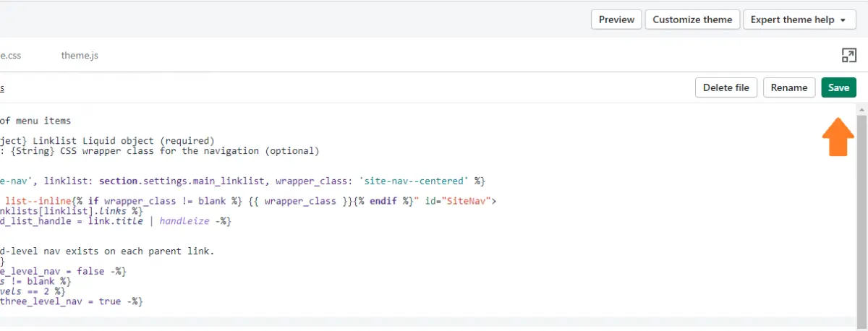Screen dimensions: 868x331
Task: Click the 'Linklist Liquid object (required)' comment
Action: coord(124,140)
